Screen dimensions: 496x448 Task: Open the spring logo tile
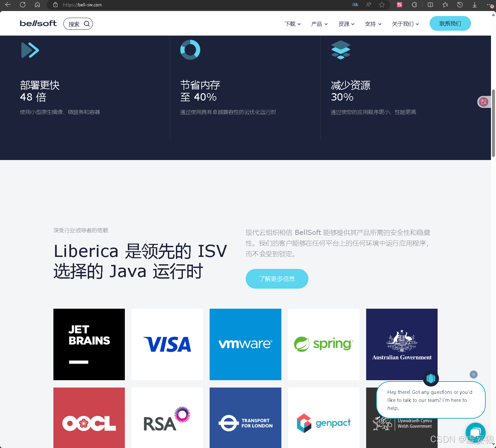tap(324, 344)
